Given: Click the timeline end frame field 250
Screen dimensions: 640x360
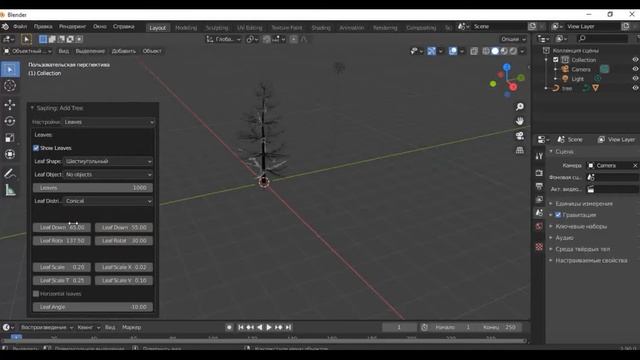Looking at the screenshot, I should click(x=499, y=327).
